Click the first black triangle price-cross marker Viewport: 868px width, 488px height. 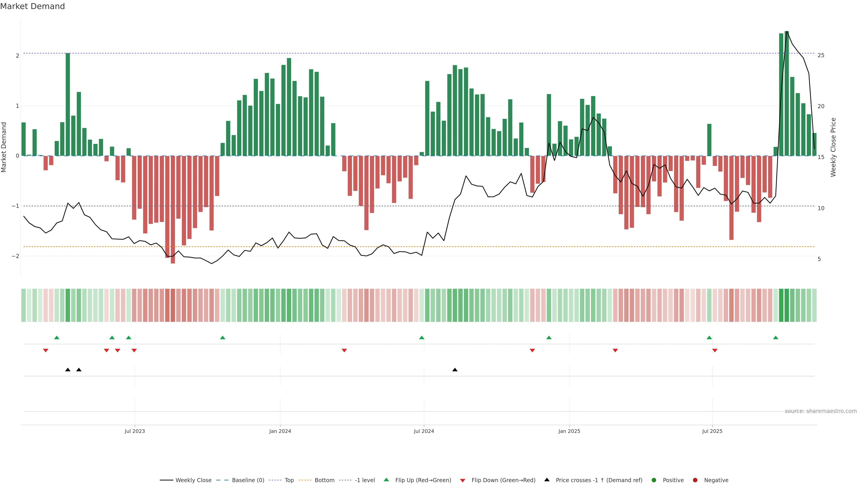[68, 370]
